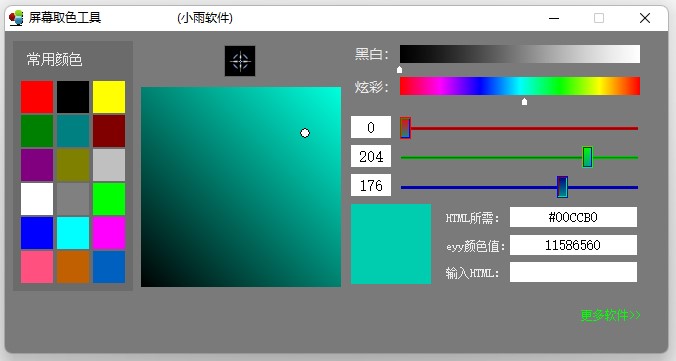Screen dimensions: 676x361
Task: Select the white color swatch
Action: coord(37,199)
